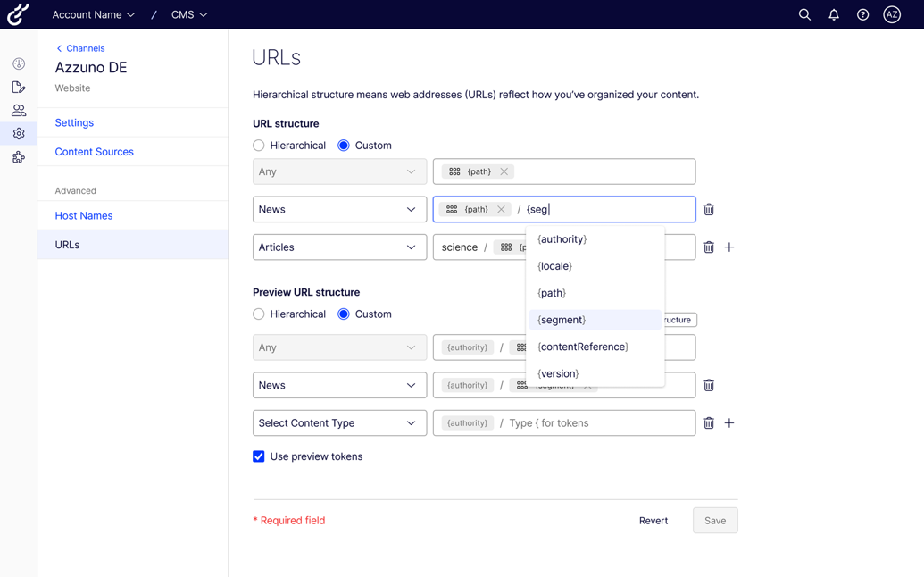Click the settings gear in the sidebar
Screen dimensions: 924x577
click(18, 132)
